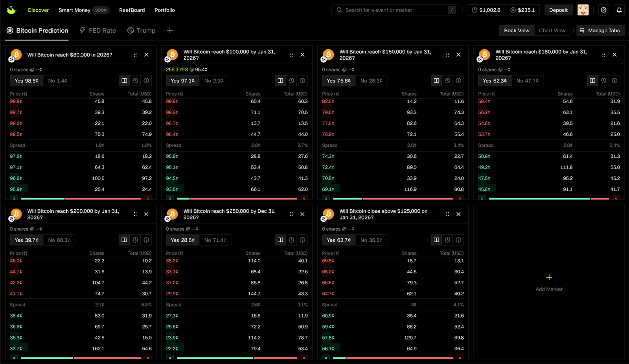Choose No 71.4¢ on $250,000 market
This screenshot has width=629, height=364.
click(215, 240)
